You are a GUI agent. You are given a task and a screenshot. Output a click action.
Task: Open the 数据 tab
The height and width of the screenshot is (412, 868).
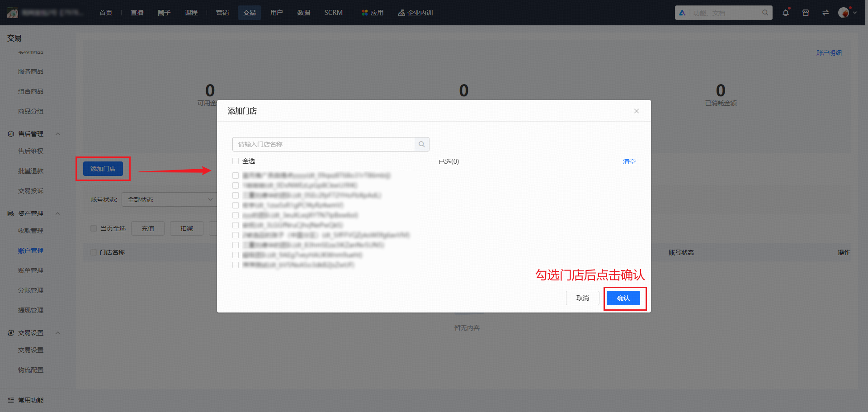[304, 13]
